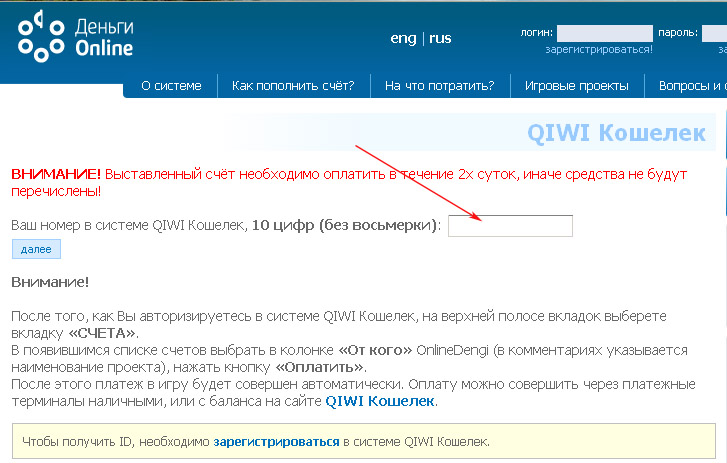Select the 10 цифр (без восьмерки) label

[344, 226]
